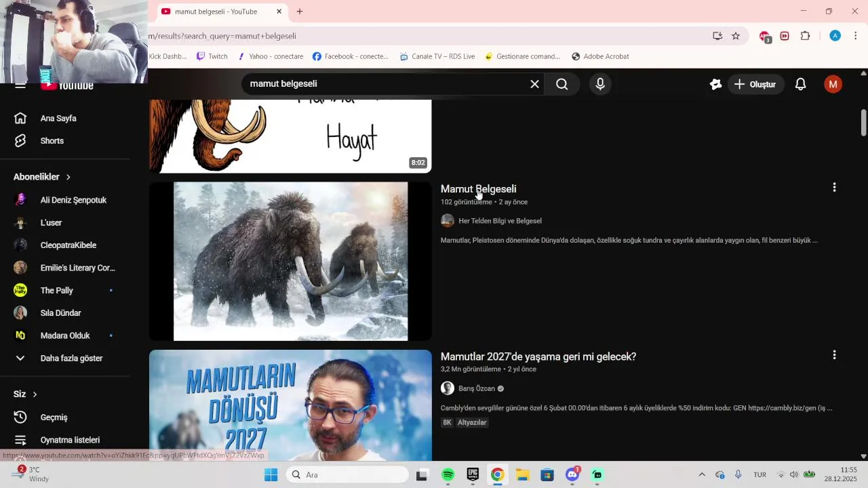The width and height of the screenshot is (868, 488).
Task: Open the Barış Özcan channel link
Action: click(x=477, y=388)
